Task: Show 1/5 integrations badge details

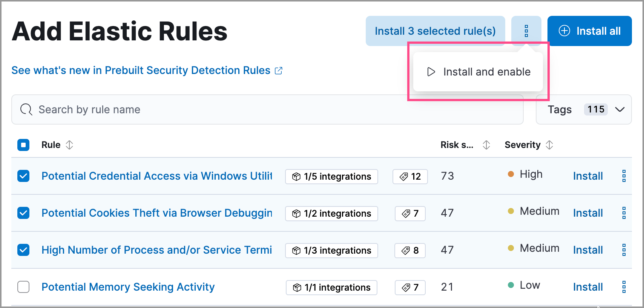Action: point(332,177)
